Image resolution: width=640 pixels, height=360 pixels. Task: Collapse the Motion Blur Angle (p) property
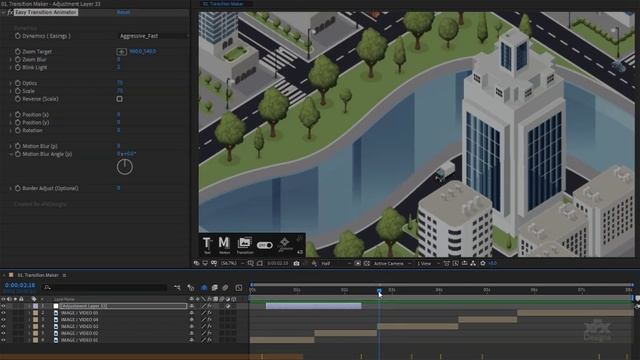point(11,154)
